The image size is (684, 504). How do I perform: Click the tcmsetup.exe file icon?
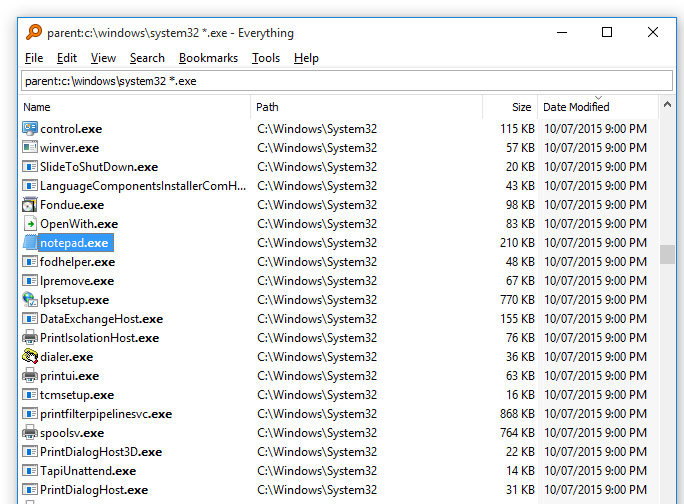coord(30,395)
